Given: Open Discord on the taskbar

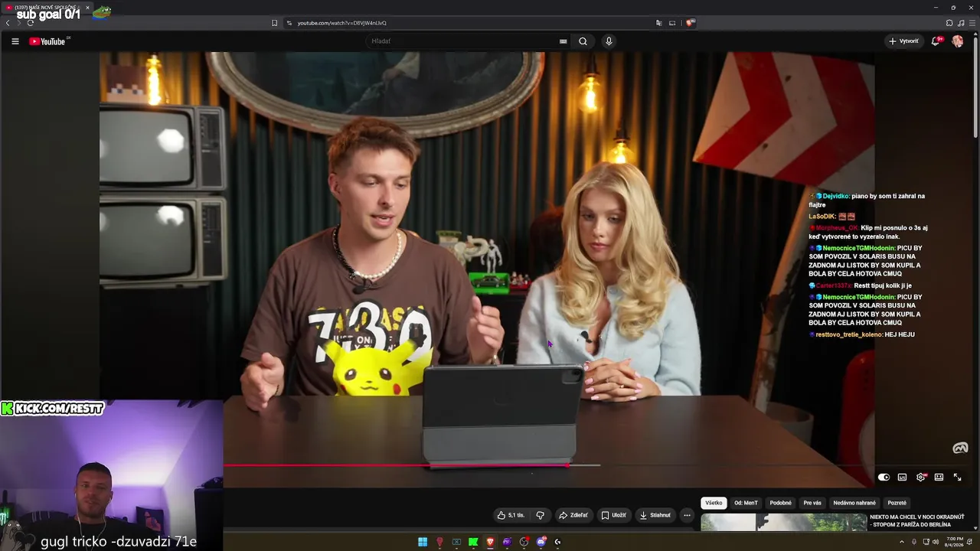Looking at the screenshot, I should (541, 542).
